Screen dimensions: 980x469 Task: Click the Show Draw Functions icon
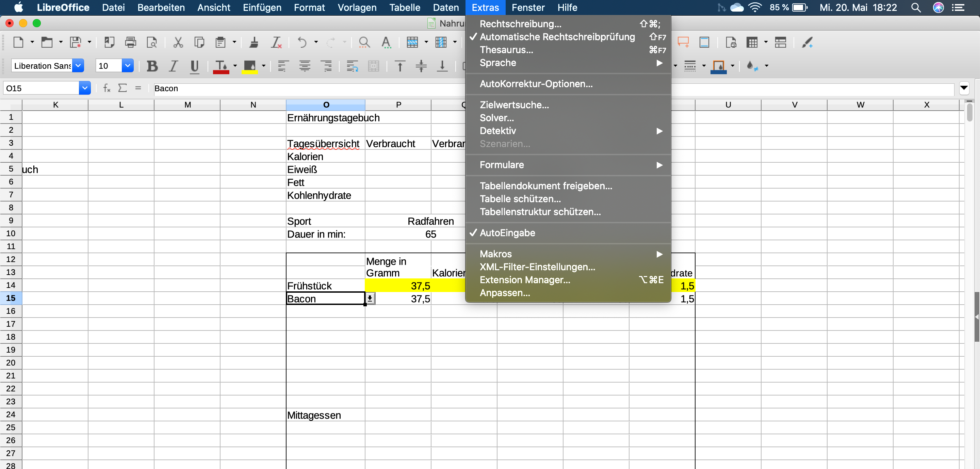807,42
